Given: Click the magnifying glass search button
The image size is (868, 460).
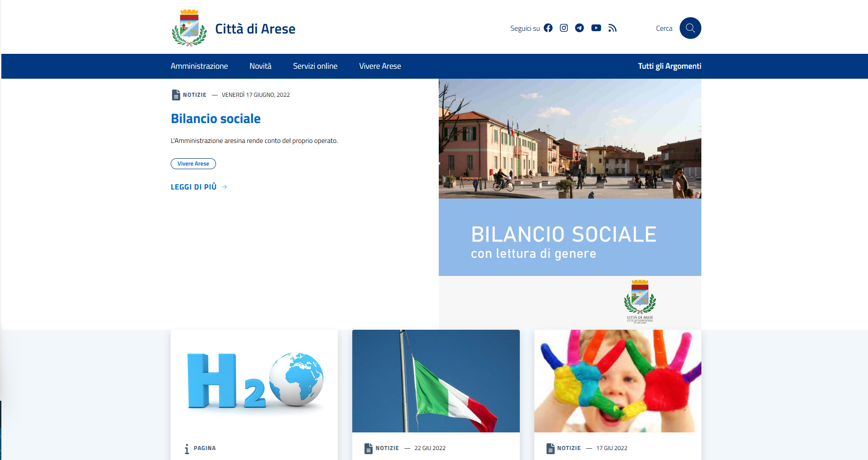Looking at the screenshot, I should [690, 28].
